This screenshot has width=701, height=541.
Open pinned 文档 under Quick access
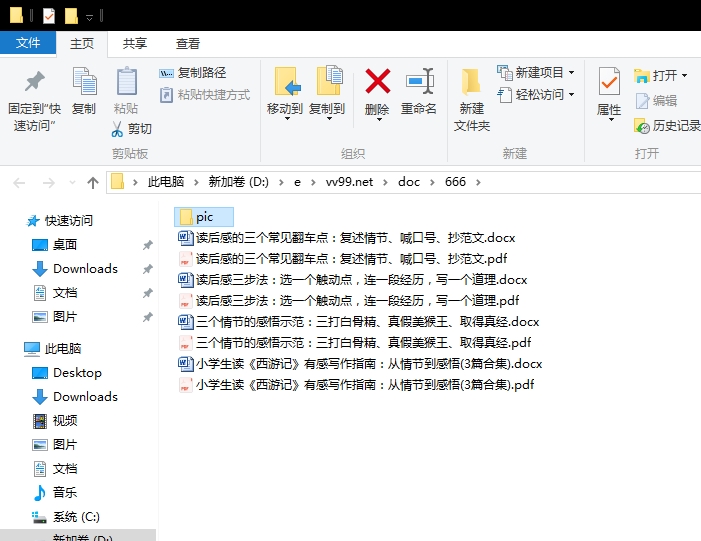click(55, 293)
